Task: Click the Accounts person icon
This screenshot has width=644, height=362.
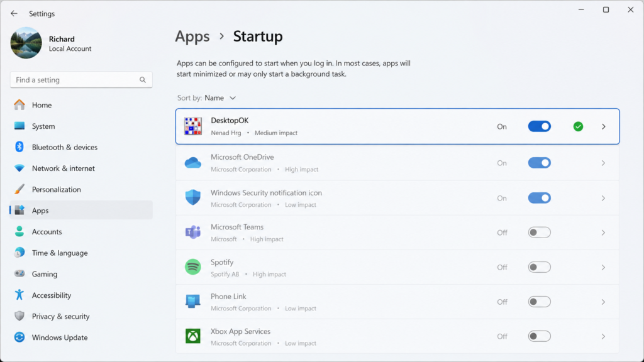Action: [x=19, y=231]
